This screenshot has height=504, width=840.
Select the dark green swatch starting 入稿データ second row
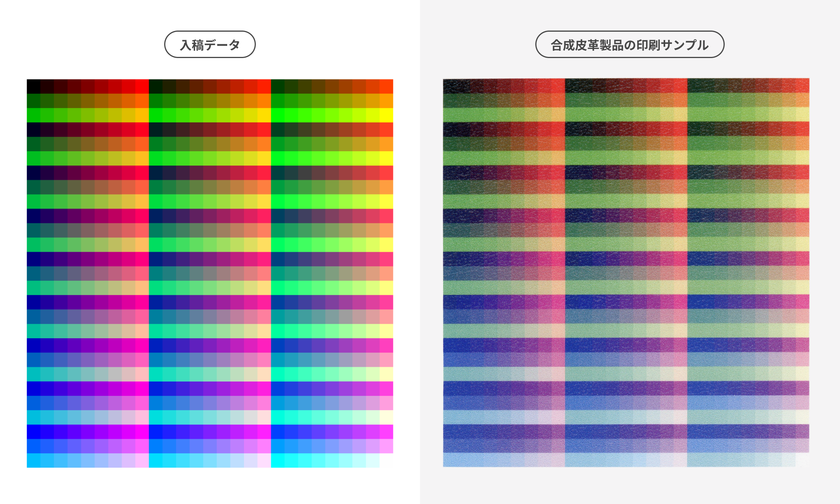34,100
